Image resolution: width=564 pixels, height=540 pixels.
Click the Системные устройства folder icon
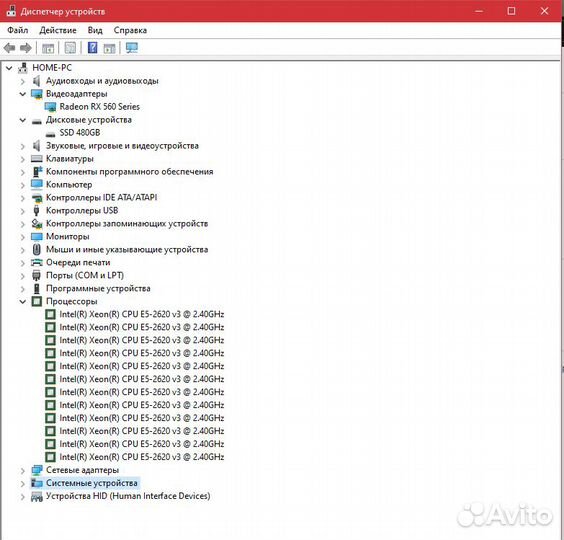[37, 483]
